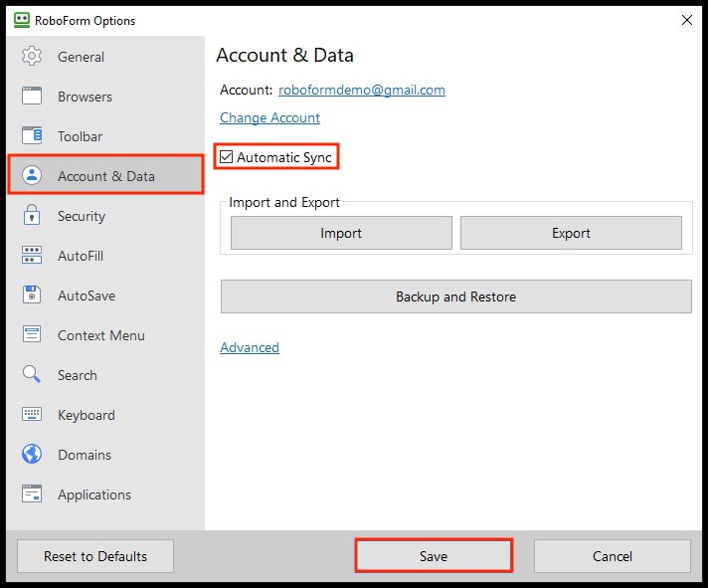Click the AutoFill form icon
Image resolution: width=708 pixels, height=588 pixels.
32,255
